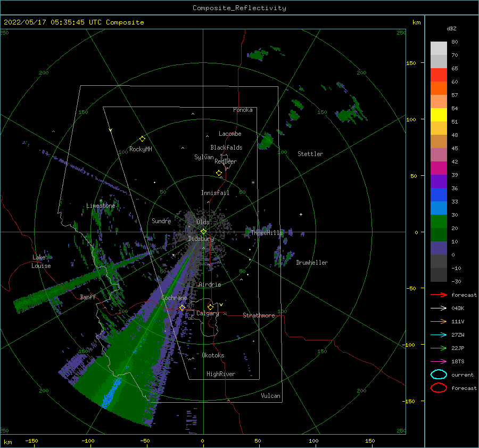Select the orange 111V arrow icon
Image resolution: width=479 pixels, height=448 pixels.
point(439,321)
